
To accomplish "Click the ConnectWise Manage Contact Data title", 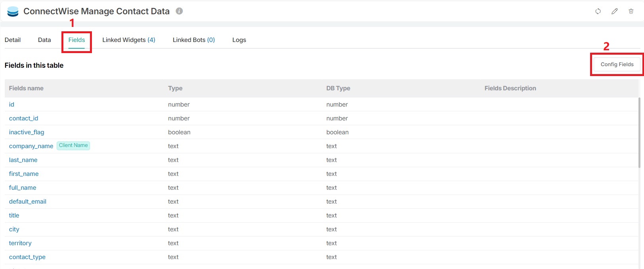I will 96,11.
